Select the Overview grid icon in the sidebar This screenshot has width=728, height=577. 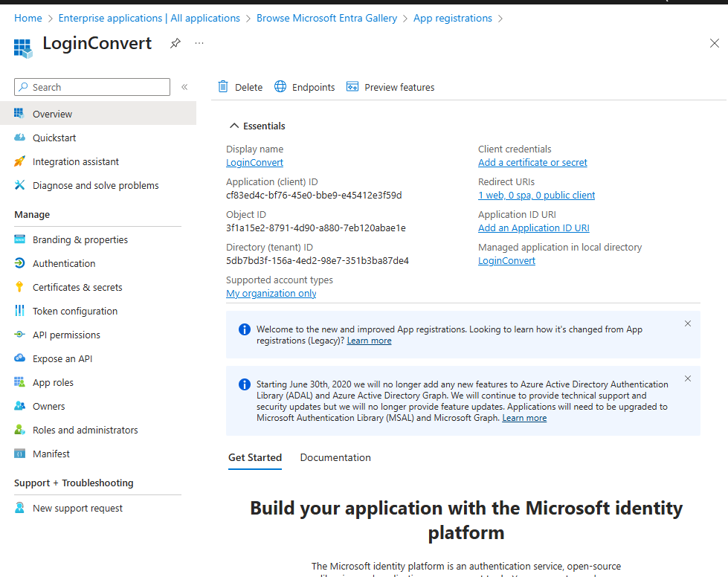click(19, 113)
